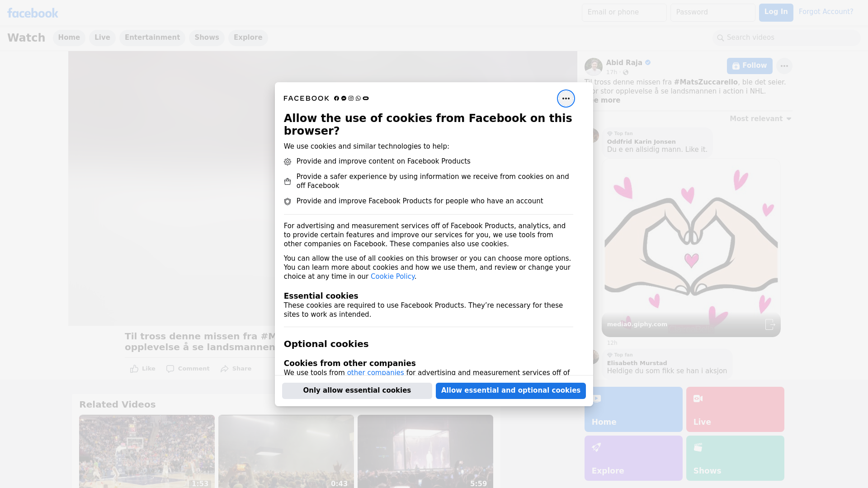Click the Facebook logo in header
868x488 pixels.
coord(33,13)
